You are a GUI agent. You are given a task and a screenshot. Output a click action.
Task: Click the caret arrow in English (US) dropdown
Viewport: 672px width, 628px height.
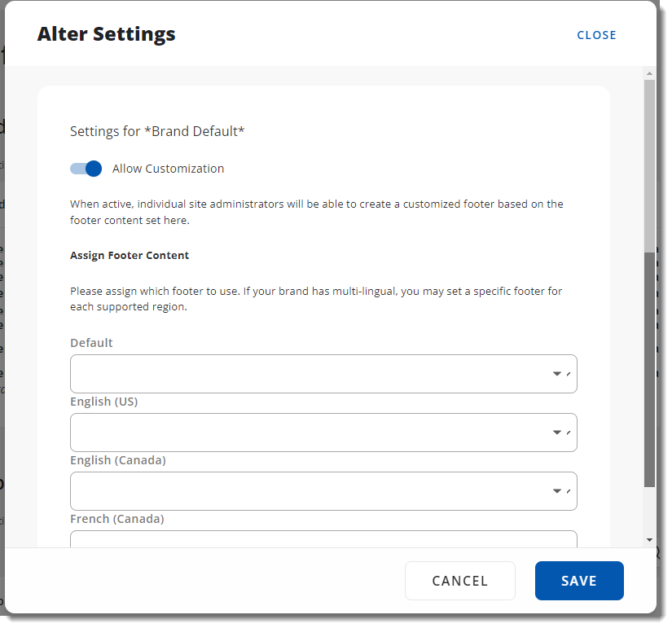click(x=558, y=433)
